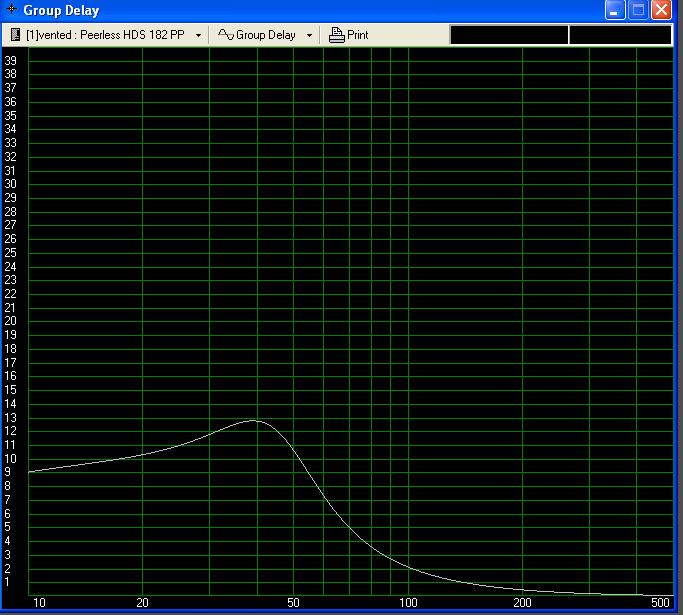Open the vented Peerless HDS 182 PP dropdown arrow
683x615 pixels.
coord(198,35)
